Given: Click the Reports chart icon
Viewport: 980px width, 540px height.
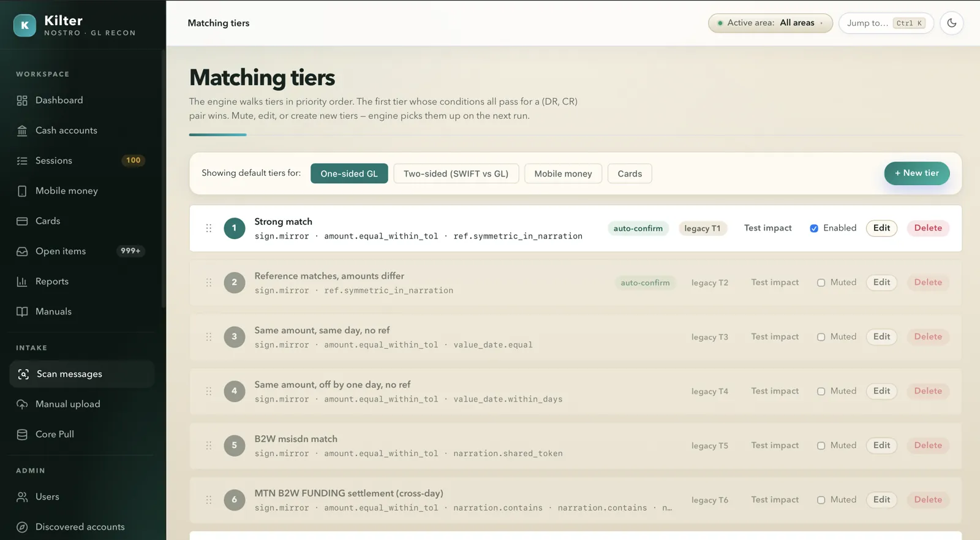Looking at the screenshot, I should tap(22, 281).
